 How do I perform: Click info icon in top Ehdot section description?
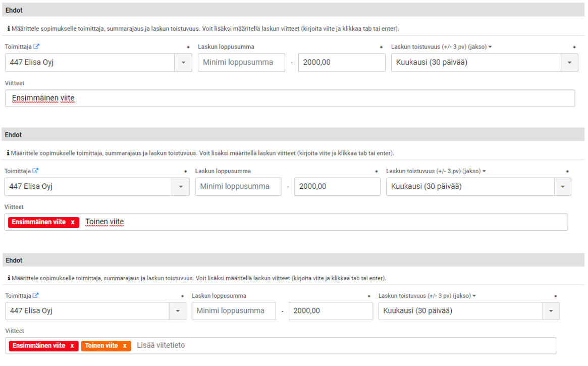[8, 29]
